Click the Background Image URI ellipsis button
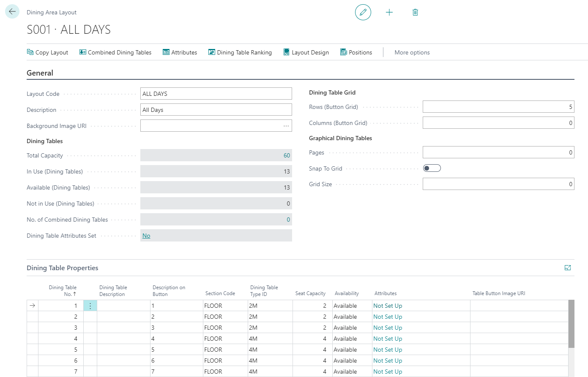The height and width of the screenshot is (377, 588). (286, 126)
